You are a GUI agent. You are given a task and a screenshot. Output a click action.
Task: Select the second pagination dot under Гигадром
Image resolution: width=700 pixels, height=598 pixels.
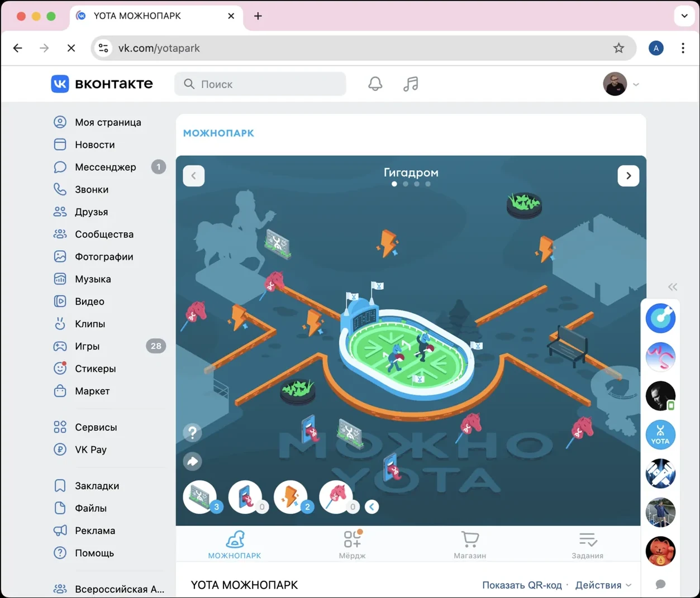(406, 184)
